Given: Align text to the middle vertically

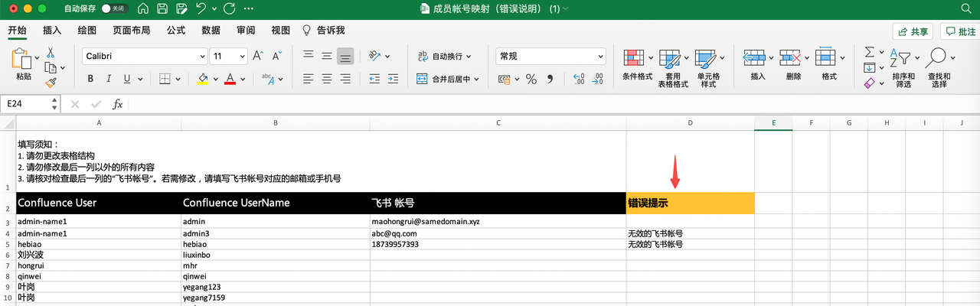Looking at the screenshot, I should point(327,56).
